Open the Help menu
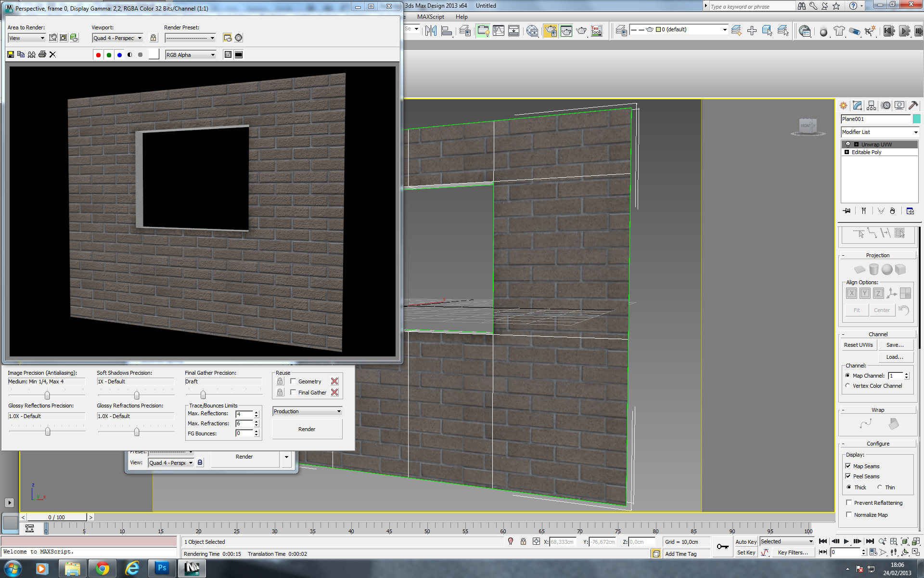Image resolution: width=924 pixels, height=578 pixels. point(462,17)
